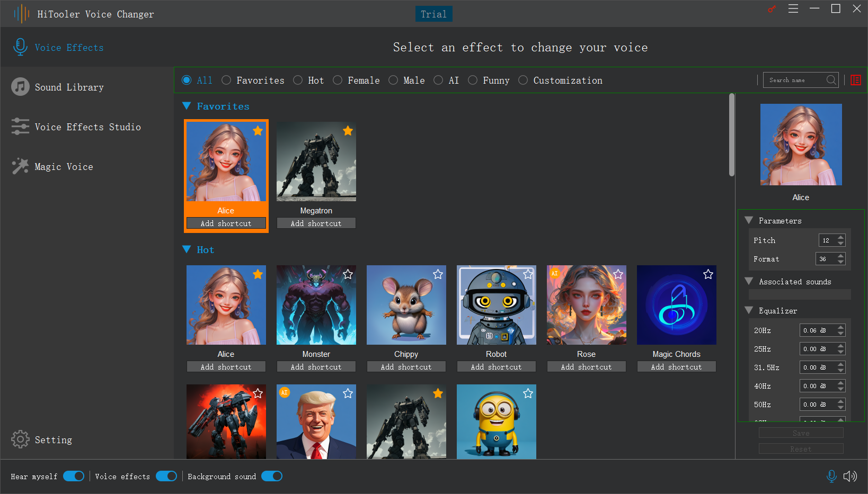Toggle favorite star on Hot section Alice
This screenshot has width=868, height=494.
point(258,274)
